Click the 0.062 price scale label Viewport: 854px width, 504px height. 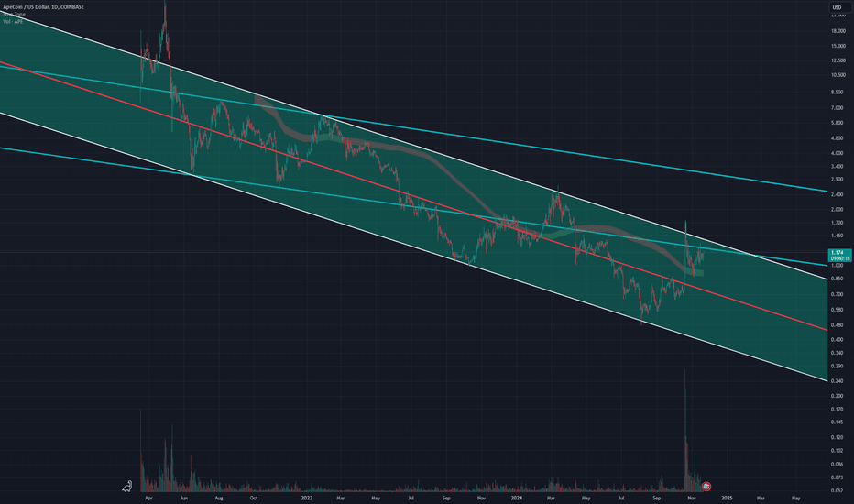pos(837,491)
